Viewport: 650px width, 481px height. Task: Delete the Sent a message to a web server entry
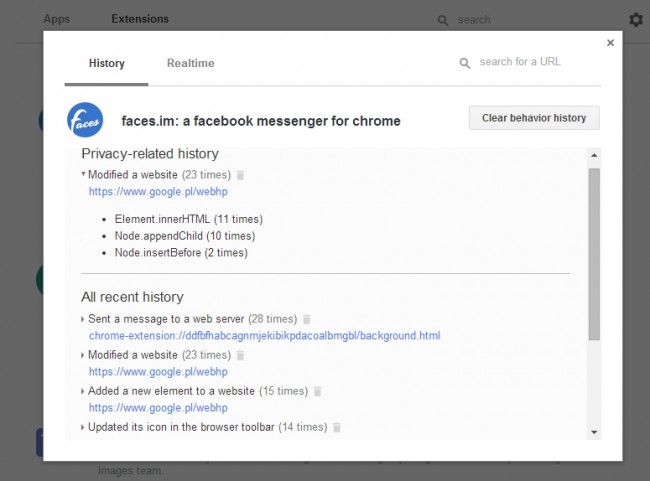pos(306,319)
